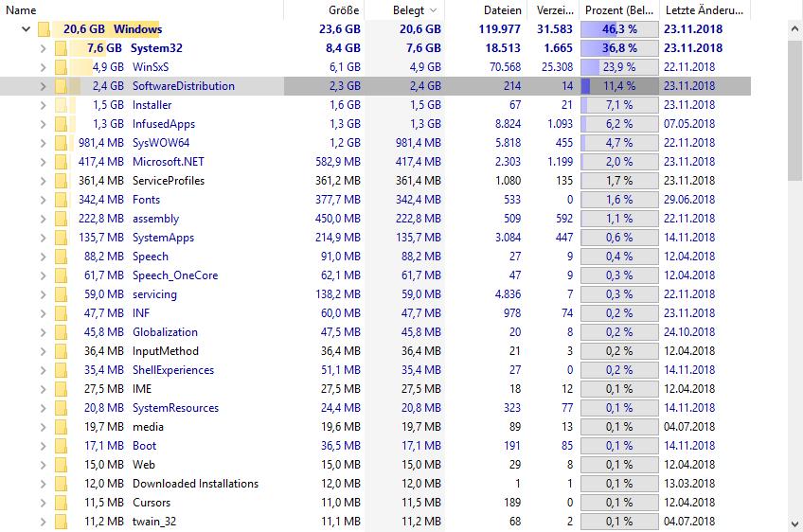
Task: Click the Boot folder icon
Action: pyautogui.click(x=61, y=447)
